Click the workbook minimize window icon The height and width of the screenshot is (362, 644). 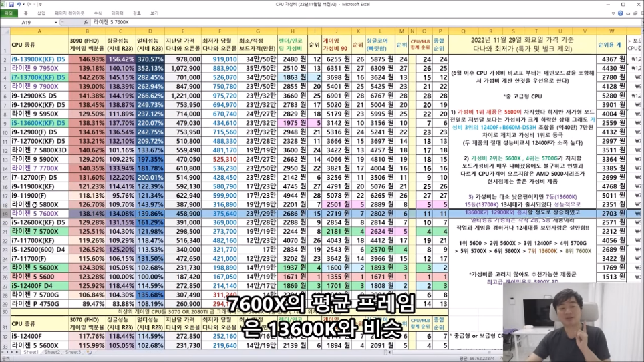pyautogui.click(x=627, y=13)
